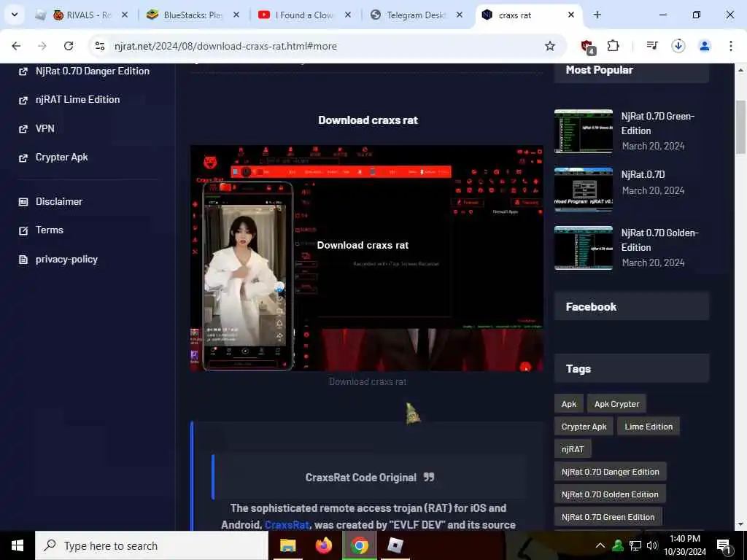Screen dimensions: 747x560
Task: Select NjRat 0.7D Danger Edition tag
Action: point(611,472)
